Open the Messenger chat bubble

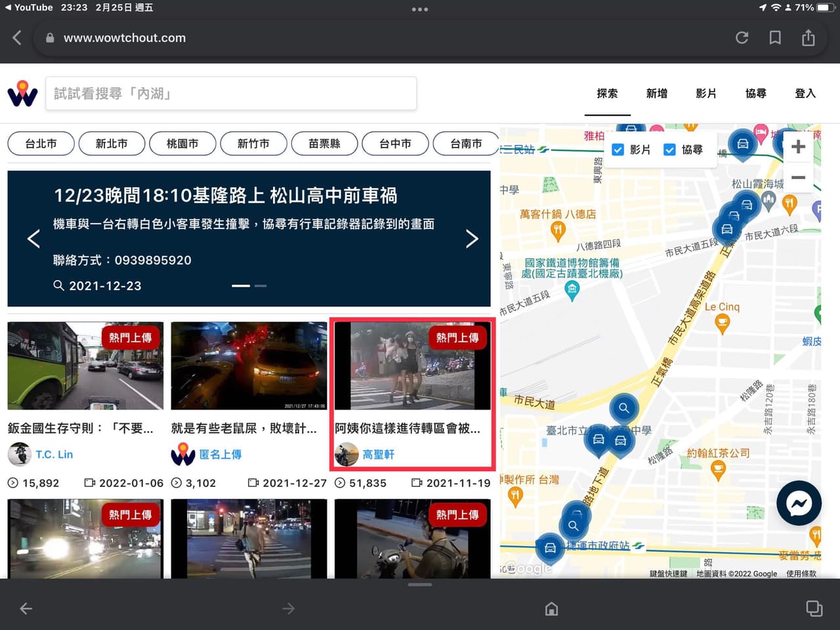799,503
